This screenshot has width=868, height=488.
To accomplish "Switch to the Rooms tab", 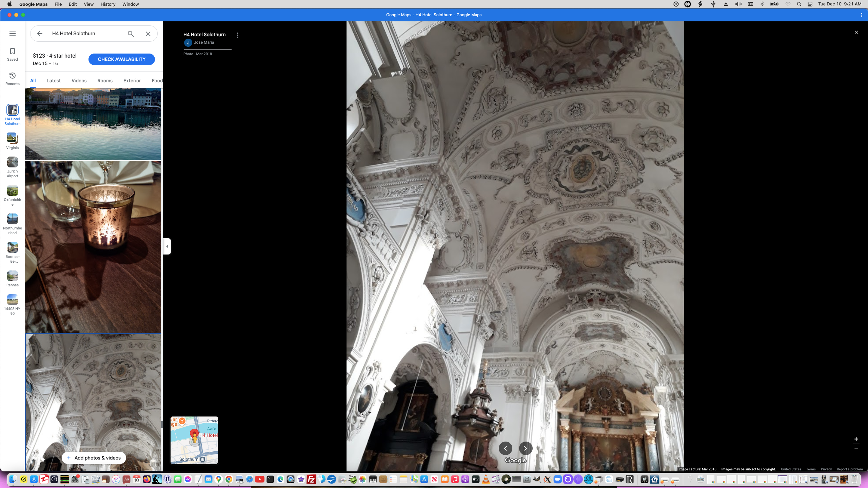I will coord(105,81).
